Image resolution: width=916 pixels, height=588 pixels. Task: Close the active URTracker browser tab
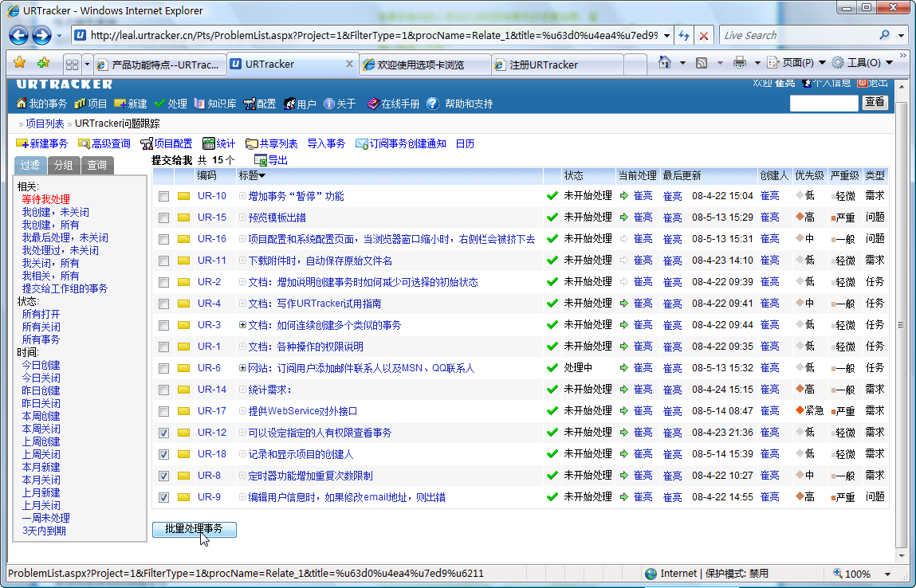click(349, 64)
